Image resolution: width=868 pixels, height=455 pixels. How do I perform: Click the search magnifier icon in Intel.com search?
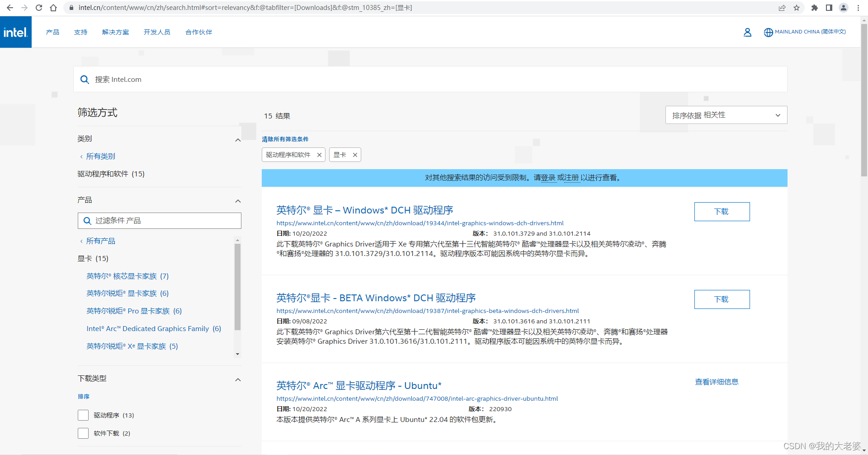pos(85,80)
